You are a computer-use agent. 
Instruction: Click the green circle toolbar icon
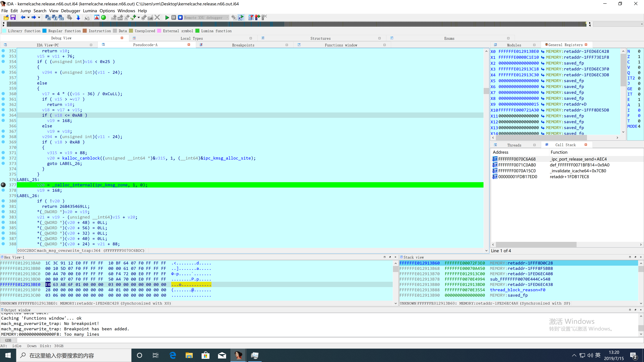pyautogui.click(x=103, y=17)
